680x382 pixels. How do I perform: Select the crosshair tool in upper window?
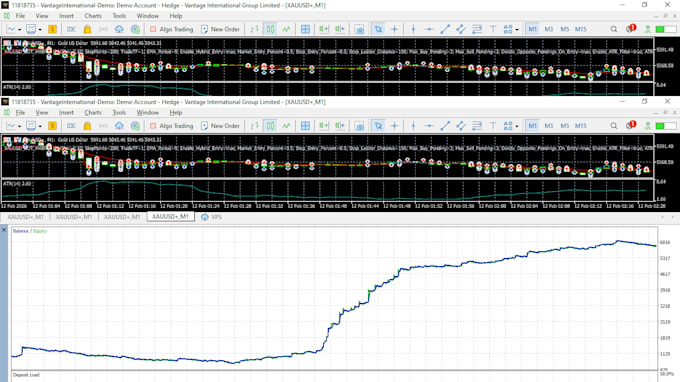click(394, 29)
